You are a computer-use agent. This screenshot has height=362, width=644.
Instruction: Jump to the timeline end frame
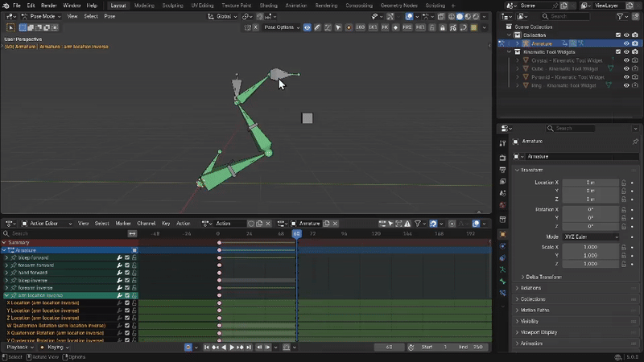pos(250,348)
